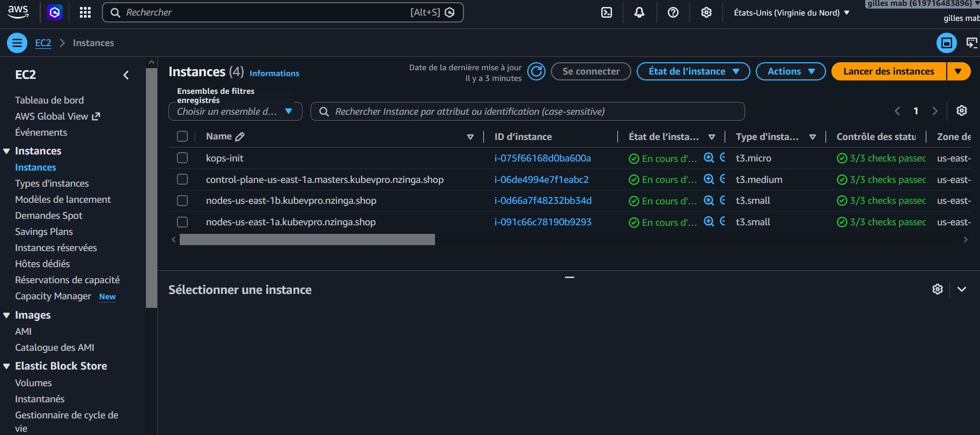Open details panel preferences gear
This screenshot has width=980, height=435.
pyautogui.click(x=938, y=289)
